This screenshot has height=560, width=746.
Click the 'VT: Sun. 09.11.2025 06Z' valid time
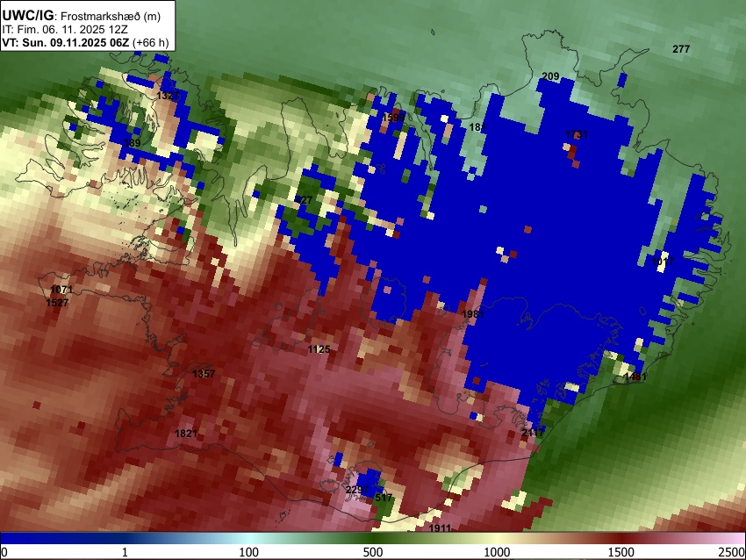coord(65,42)
